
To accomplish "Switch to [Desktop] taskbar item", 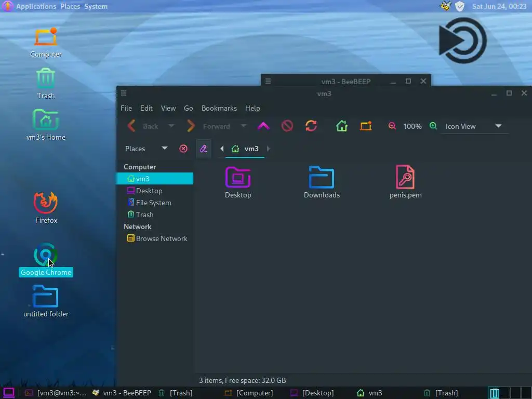I will pyautogui.click(x=312, y=393).
